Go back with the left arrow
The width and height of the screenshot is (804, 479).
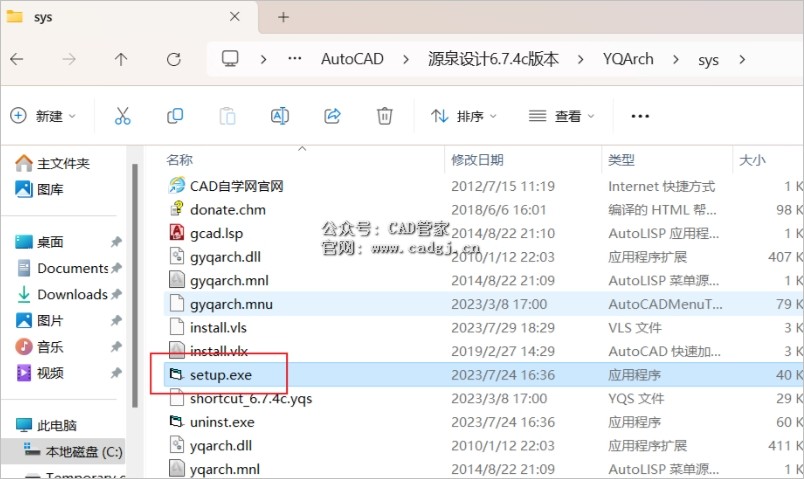point(17,59)
